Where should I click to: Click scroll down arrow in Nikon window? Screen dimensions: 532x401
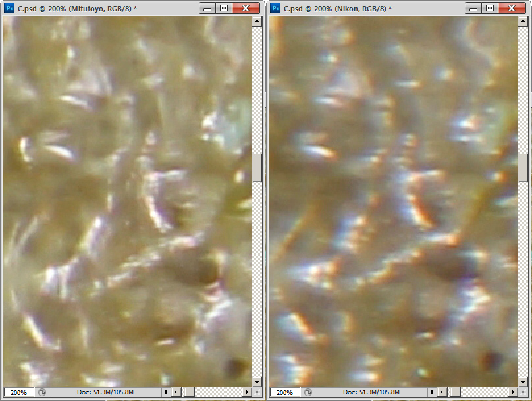(x=523, y=382)
